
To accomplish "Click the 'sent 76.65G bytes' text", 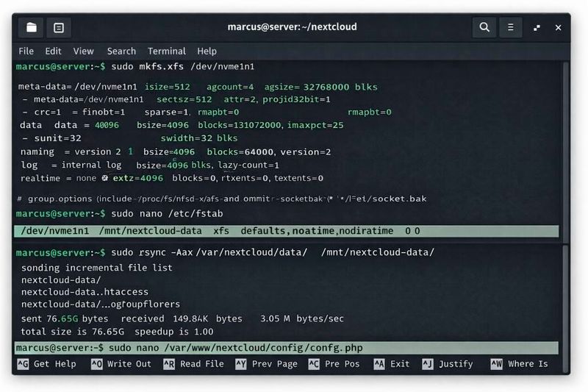I will pos(65,319).
